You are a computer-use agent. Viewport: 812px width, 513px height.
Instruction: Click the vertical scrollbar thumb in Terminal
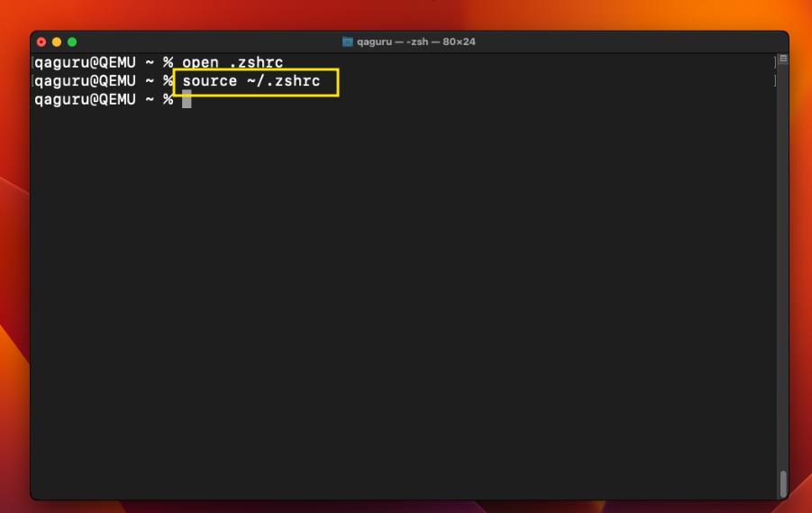[x=783, y=484]
